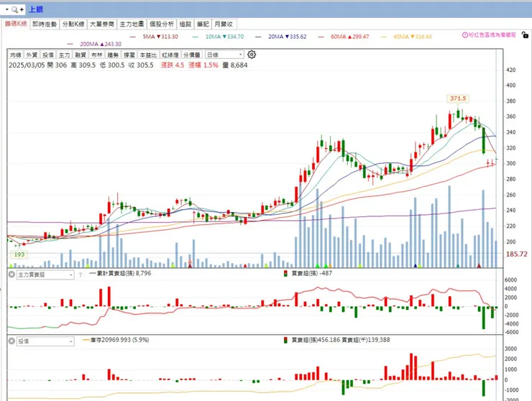Switch to the 分點K線 tab
This screenshot has height=401, width=532.
73,24
